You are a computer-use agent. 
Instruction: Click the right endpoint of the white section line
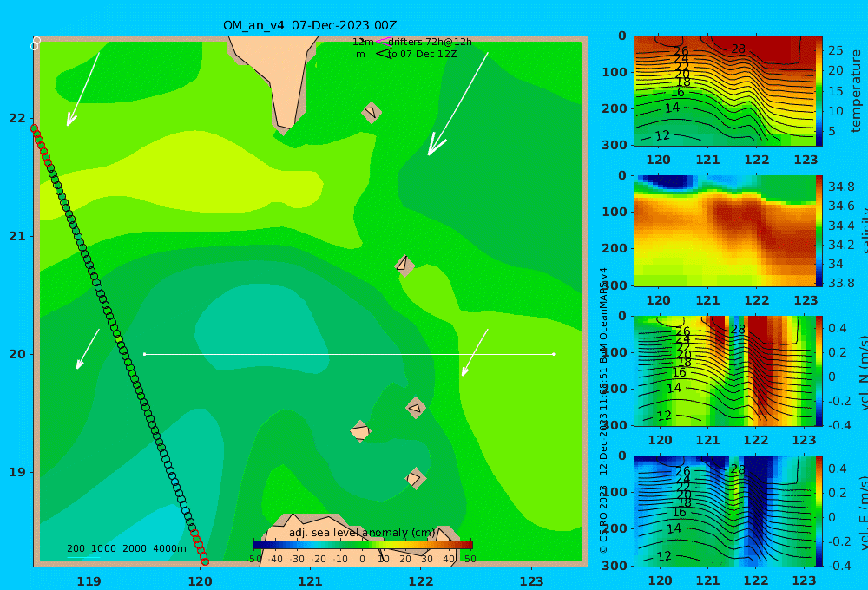click(554, 354)
